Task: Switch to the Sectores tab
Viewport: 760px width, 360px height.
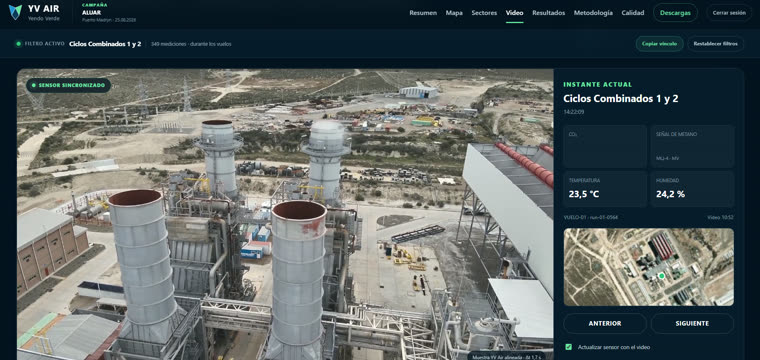Action: point(484,13)
